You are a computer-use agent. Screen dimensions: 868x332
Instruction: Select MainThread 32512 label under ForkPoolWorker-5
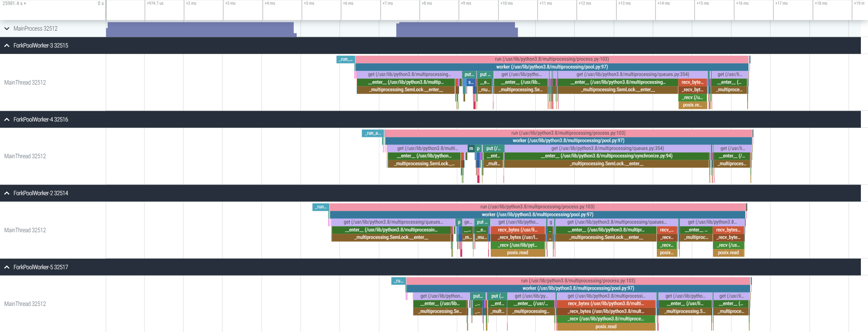point(25,304)
